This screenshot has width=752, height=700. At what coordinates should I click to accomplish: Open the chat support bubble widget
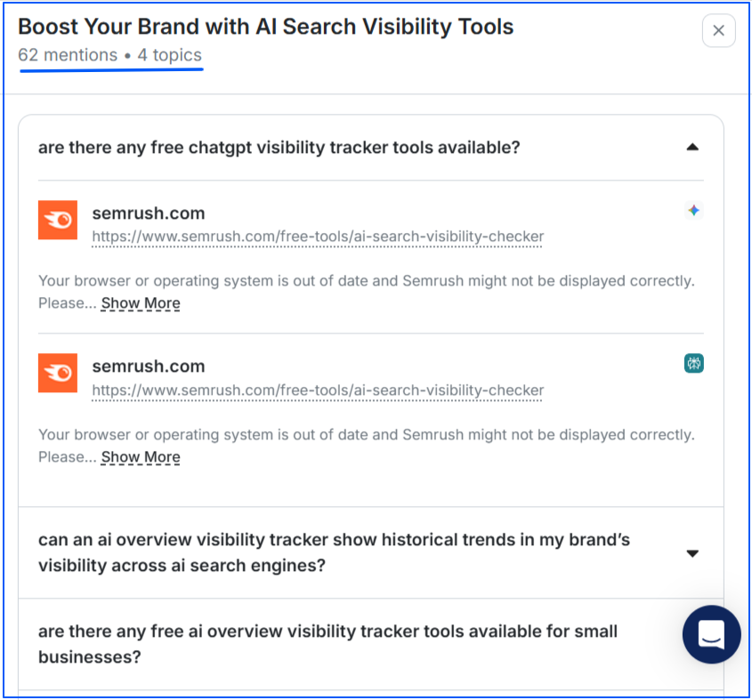pyautogui.click(x=711, y=634)
